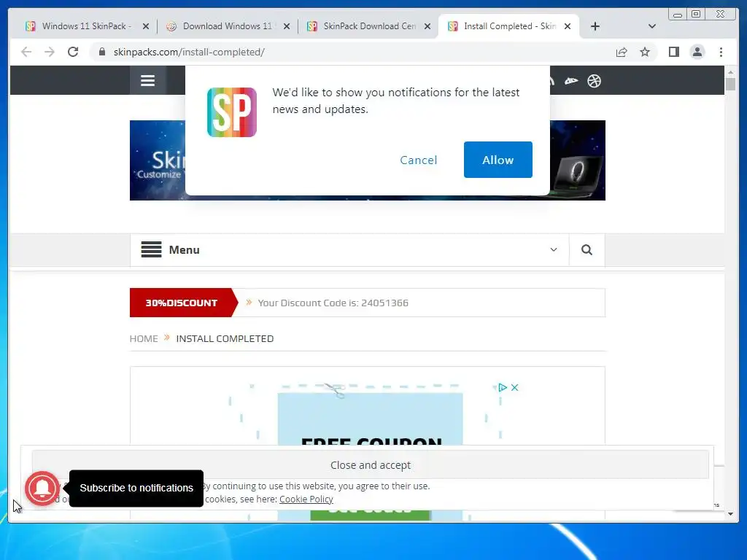Screen dimensions: 747x560
Task: Close the Windows 11 SkinPack tab
Action: tap(146, 27)
